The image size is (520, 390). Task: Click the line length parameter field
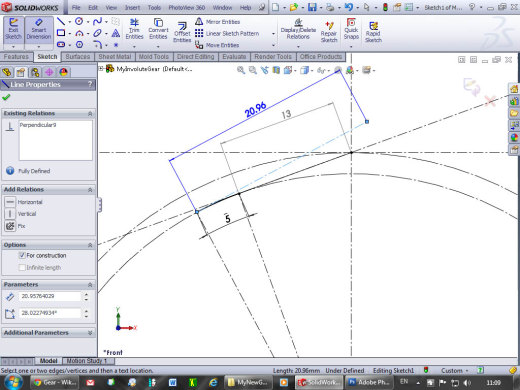(50, 296)
